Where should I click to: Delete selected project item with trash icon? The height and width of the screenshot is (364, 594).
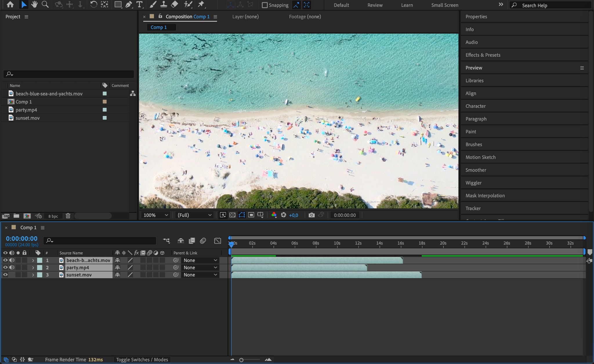click(68, 216)
